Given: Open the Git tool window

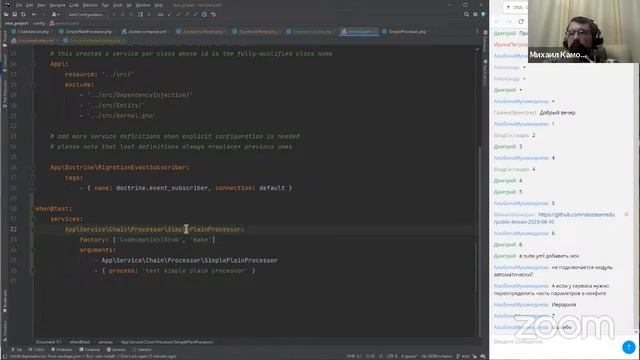Looking at the screenshot, I should pos(17,350).
